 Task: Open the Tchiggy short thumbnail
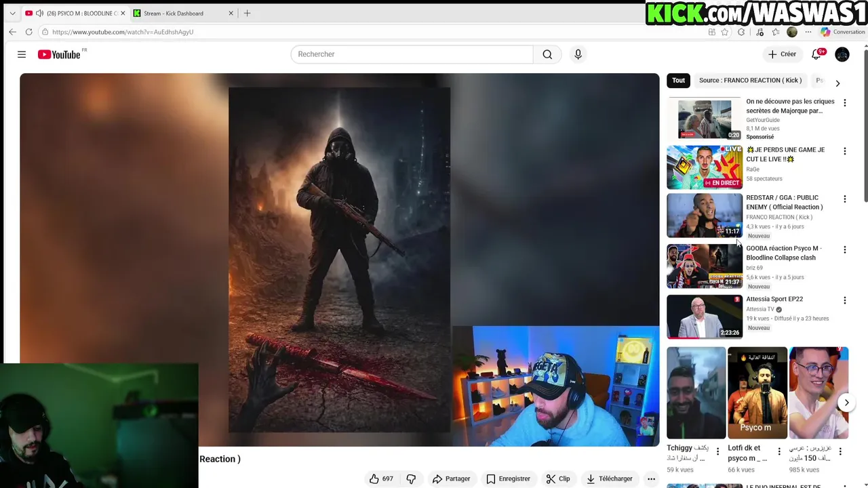click(x=696, y=393)
